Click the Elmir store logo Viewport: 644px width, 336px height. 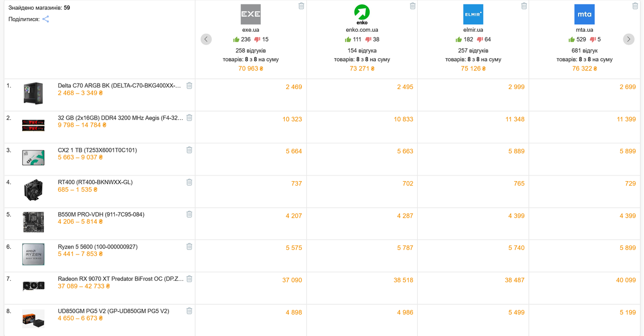click(473, 15)
